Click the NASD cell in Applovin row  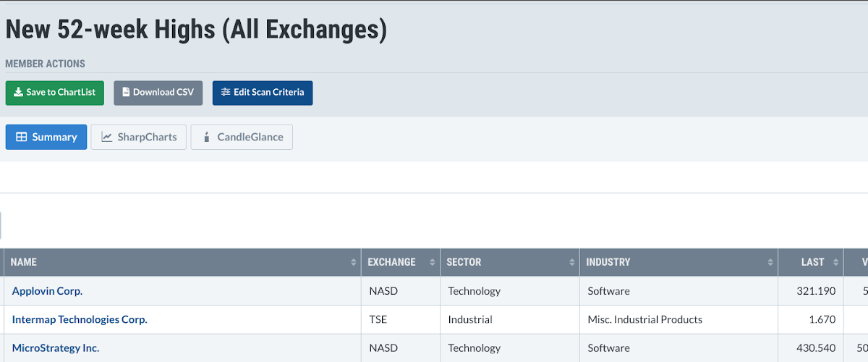(401, 291)
